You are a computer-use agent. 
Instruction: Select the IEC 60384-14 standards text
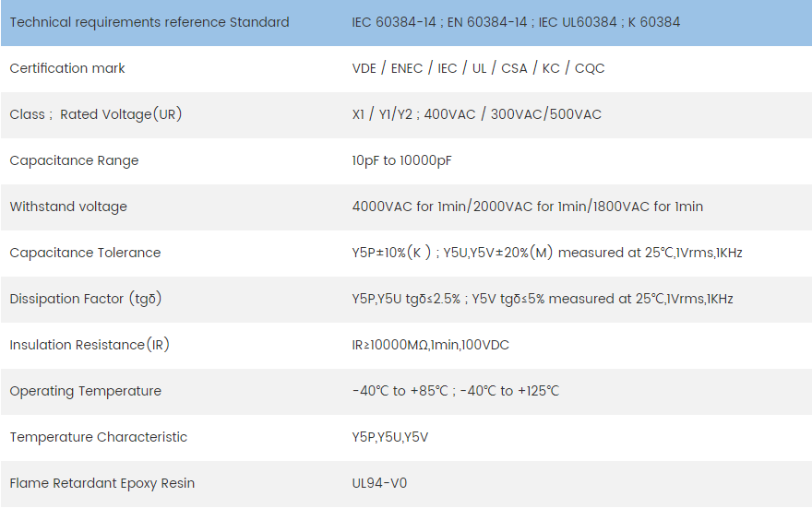click(x=516, y=22)
